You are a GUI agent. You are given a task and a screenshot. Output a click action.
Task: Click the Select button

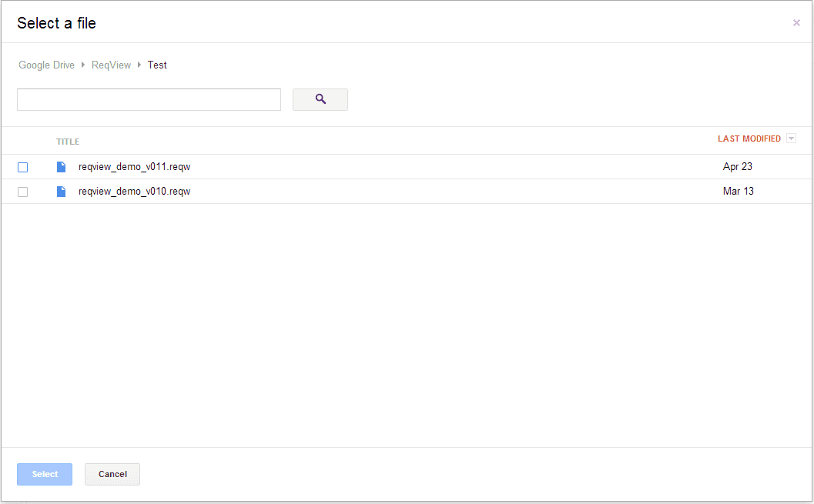[x=45, y=474]
